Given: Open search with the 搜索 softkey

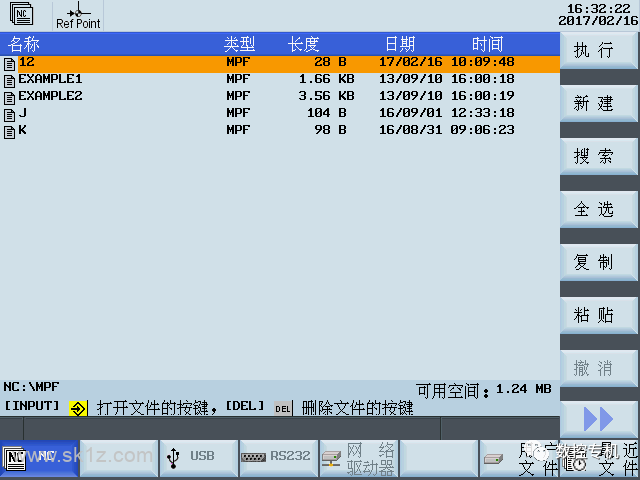Looking at the screenshot, I should (599, 156).
